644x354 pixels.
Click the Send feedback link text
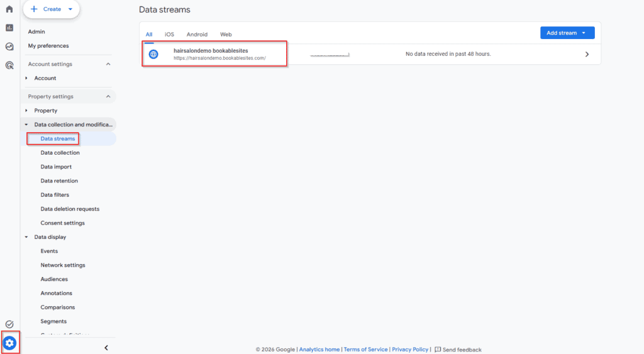462,350
